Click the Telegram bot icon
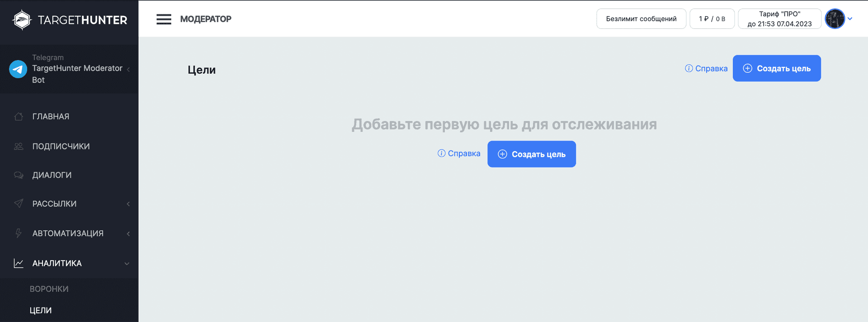Viewport: 868px width, 322px height. tap(18, 69)
